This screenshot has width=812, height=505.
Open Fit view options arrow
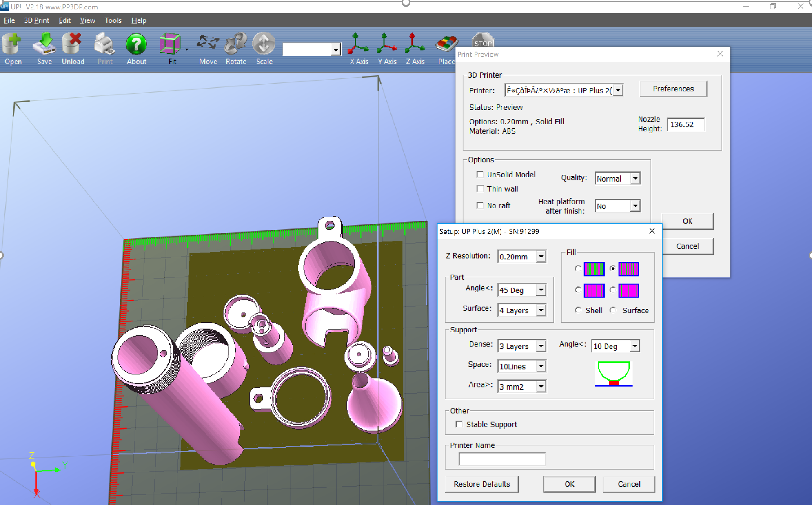pyautogui.click(x=187, y=49)
